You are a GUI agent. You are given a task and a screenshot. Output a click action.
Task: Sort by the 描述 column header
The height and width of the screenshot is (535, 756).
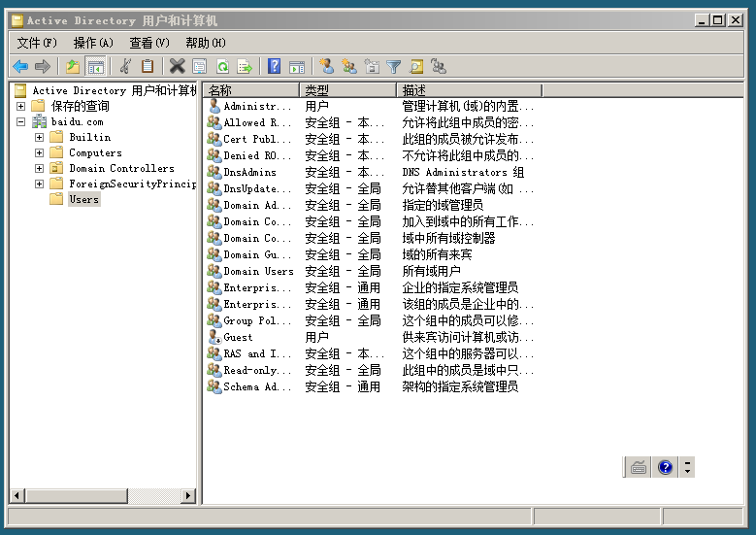point(469,90)
